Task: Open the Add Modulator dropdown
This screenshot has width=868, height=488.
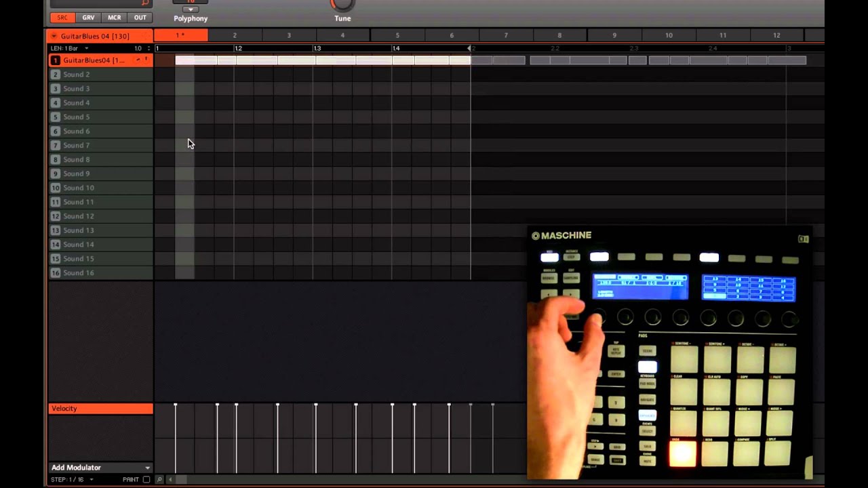Action: (x=100, y=468)
